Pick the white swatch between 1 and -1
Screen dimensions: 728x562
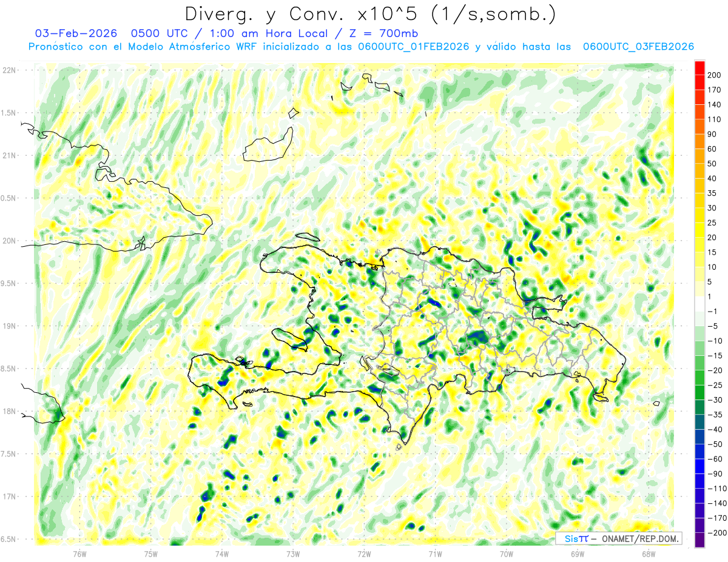699,304
